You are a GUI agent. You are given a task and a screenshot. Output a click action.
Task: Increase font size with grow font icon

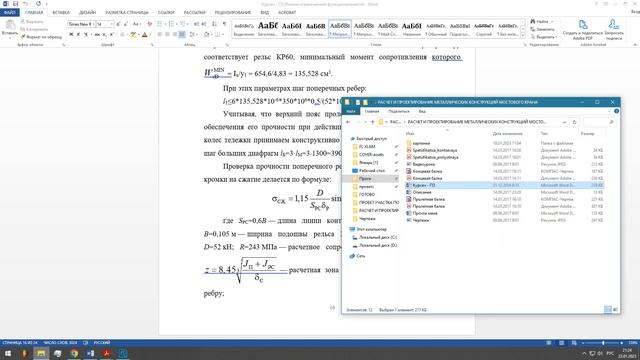click(x=118, y=24)
